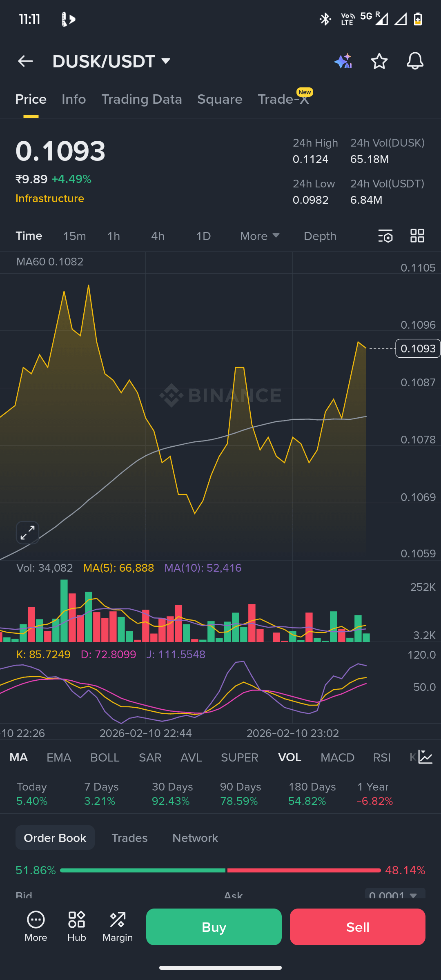
Task: Tap the Sell button
Action: [x=358, y=927]
